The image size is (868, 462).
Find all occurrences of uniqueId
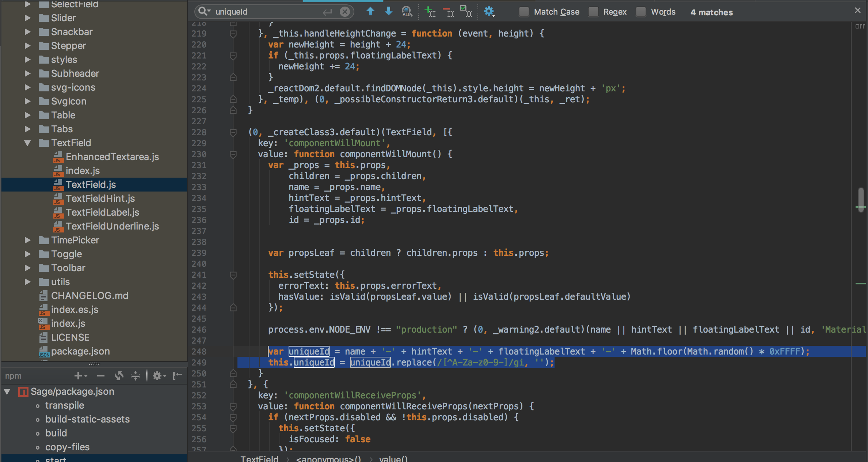click(x=407, y=12)
